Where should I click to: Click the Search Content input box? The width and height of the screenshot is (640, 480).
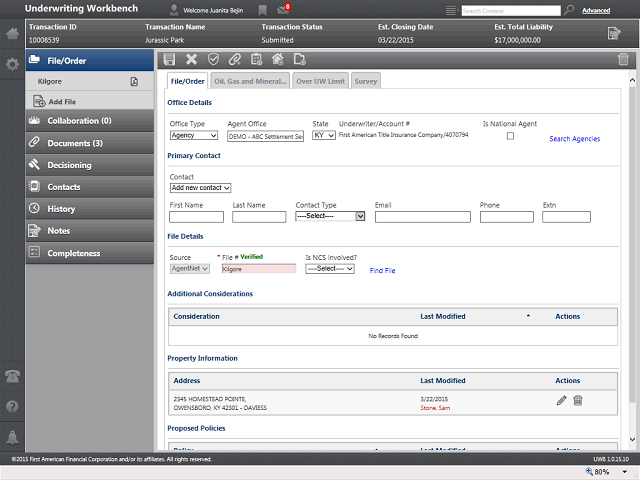(x=511, y=11)
